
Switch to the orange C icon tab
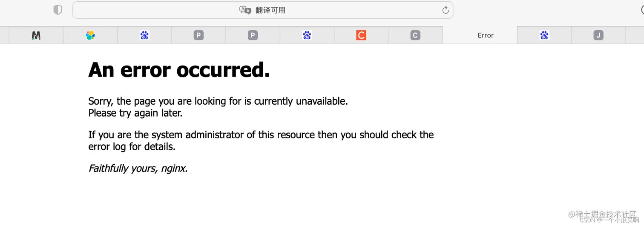pos(361,35)
